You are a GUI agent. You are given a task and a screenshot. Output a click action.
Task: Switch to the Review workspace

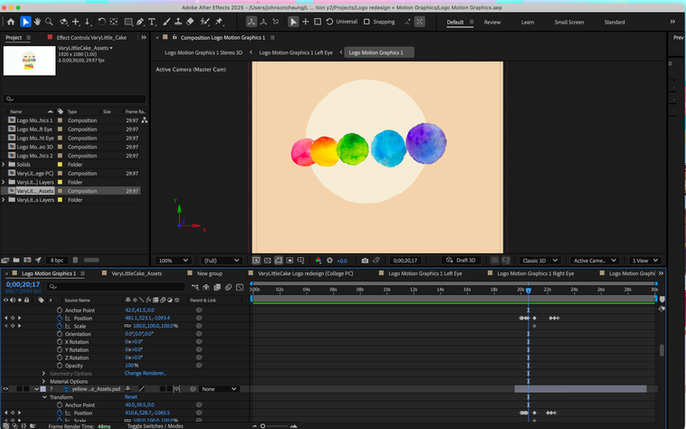coord(492,22)
